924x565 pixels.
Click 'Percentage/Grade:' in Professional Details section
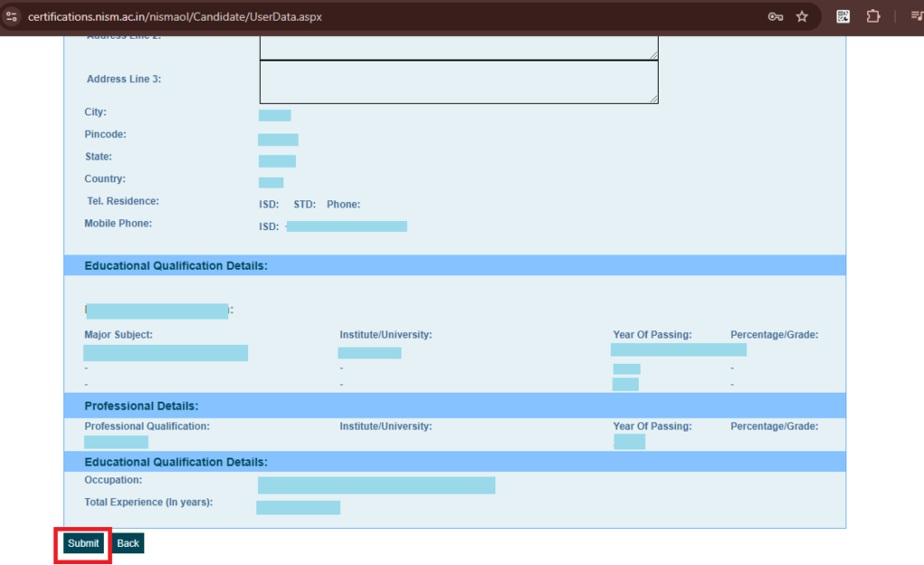774,426
